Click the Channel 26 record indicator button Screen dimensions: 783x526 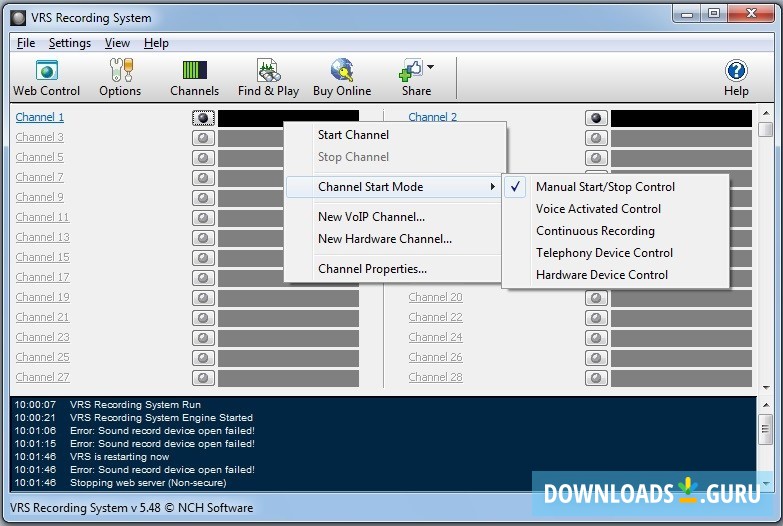596,358
